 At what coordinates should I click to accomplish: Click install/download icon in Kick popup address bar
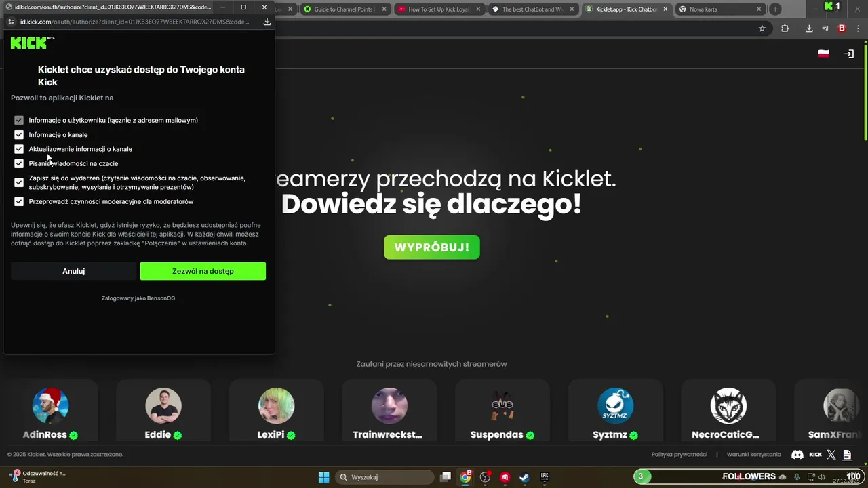[x=267, y=22]
